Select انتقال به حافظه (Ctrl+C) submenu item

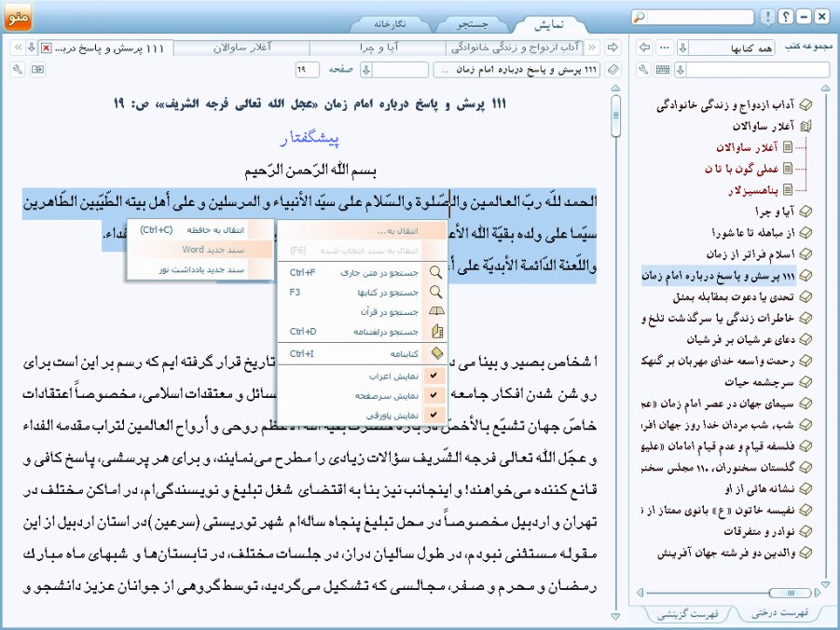pyautogui.click(x=200, y=230)
